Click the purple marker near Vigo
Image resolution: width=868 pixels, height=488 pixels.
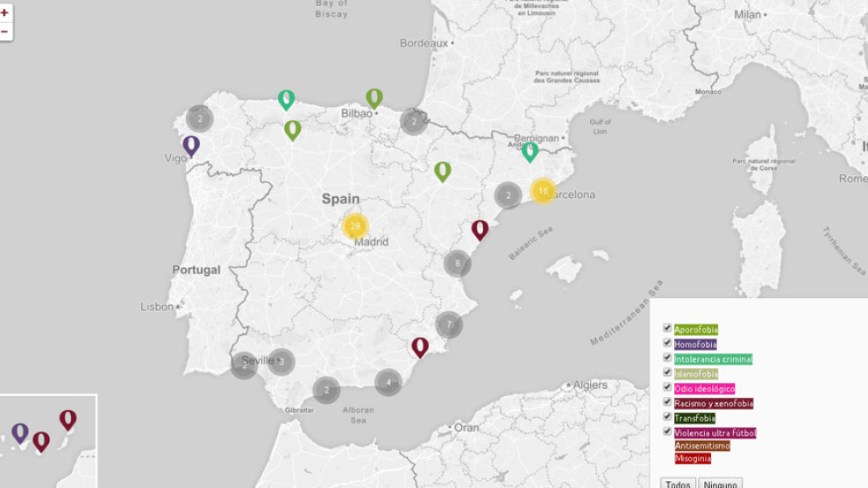191,145
